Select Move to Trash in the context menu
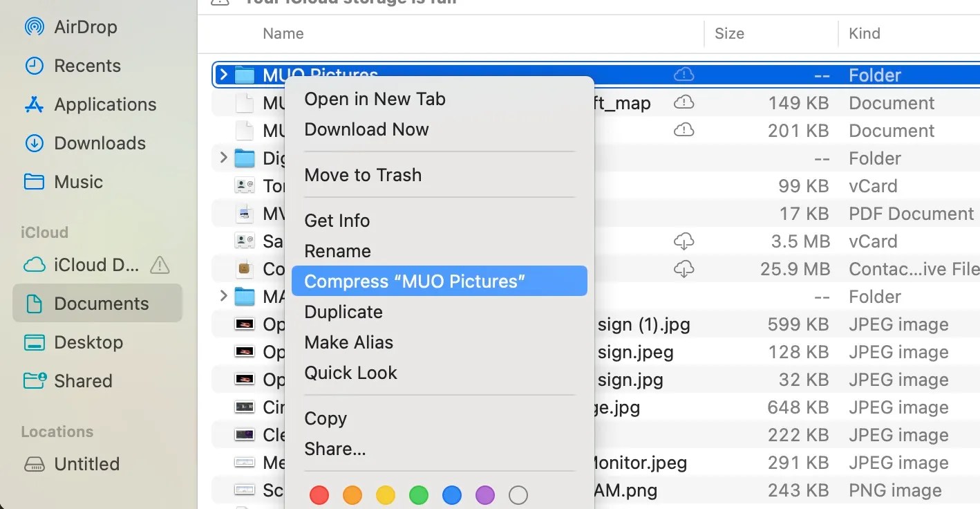Viewport: 980px width, 509px height. point(363,175)
